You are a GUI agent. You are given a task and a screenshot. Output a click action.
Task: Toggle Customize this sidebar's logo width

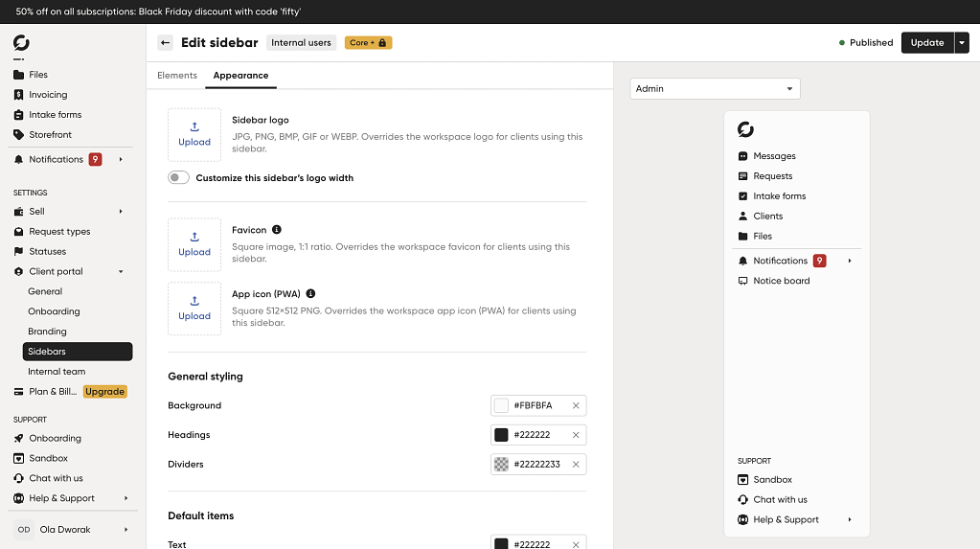click(x=179, y=177)
